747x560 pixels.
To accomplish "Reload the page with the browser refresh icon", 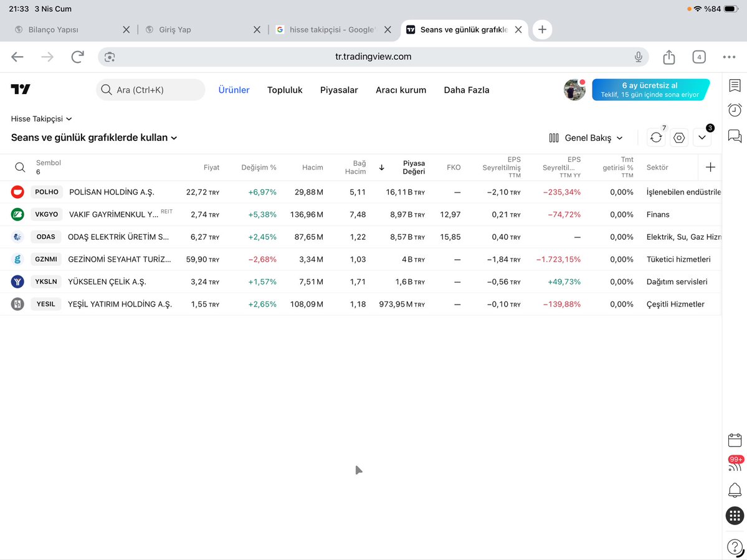I will pyautogui.click(x=77, y=57).
